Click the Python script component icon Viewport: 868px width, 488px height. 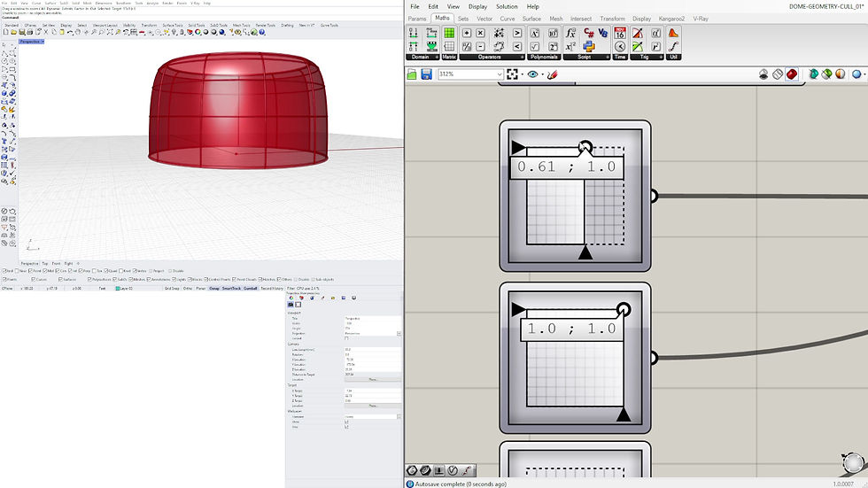pyautogui.click(x=589, y=46)
